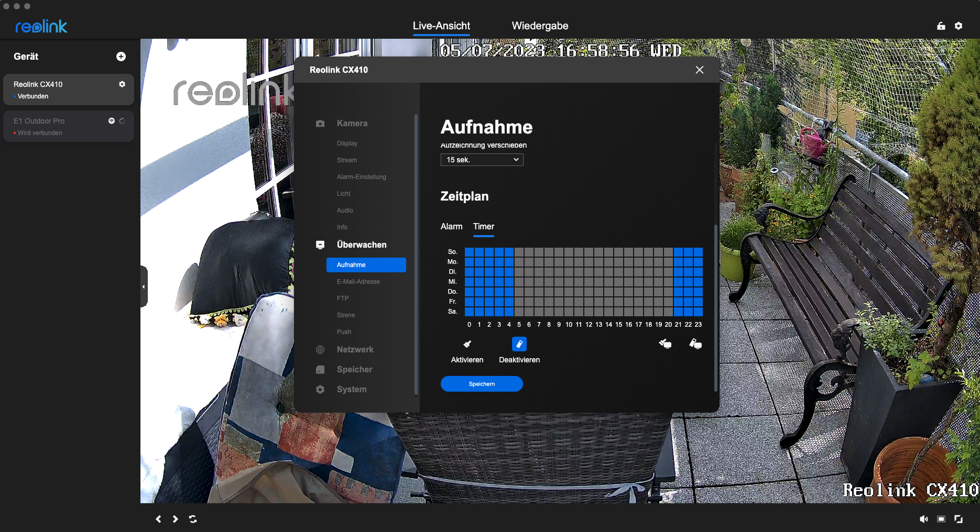This screenshot has height=532, width=980.
Task: Add a new device with the plus icon
Action: click(121, 57)
